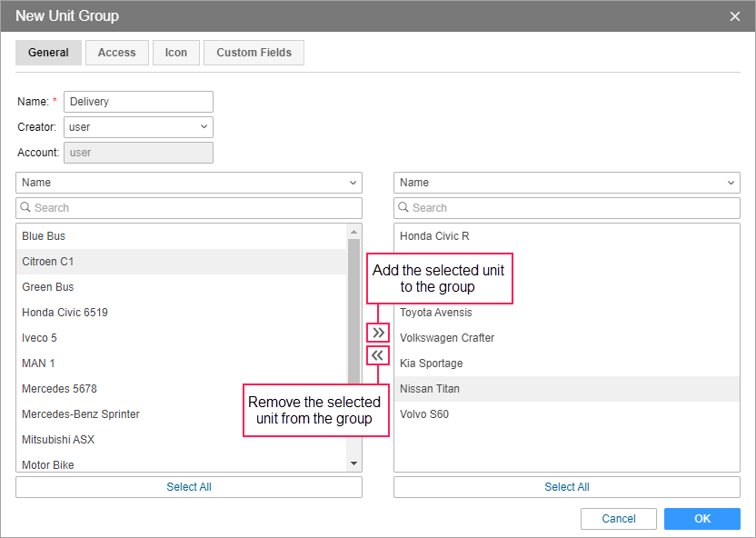The width and height of the screenshot is (756, 538).
Task: Select Motor Bike unit
Action: [182, 463]
